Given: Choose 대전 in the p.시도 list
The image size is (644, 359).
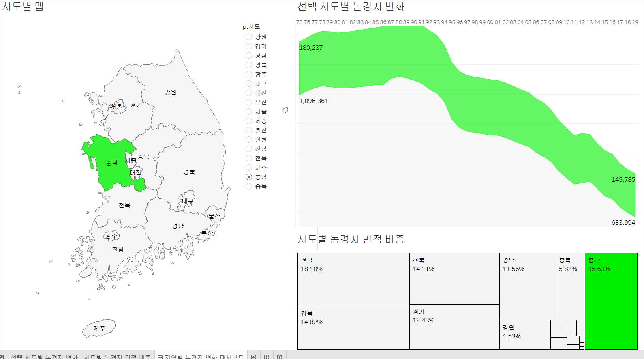Looking at the screenshot, I should (249, 93).
